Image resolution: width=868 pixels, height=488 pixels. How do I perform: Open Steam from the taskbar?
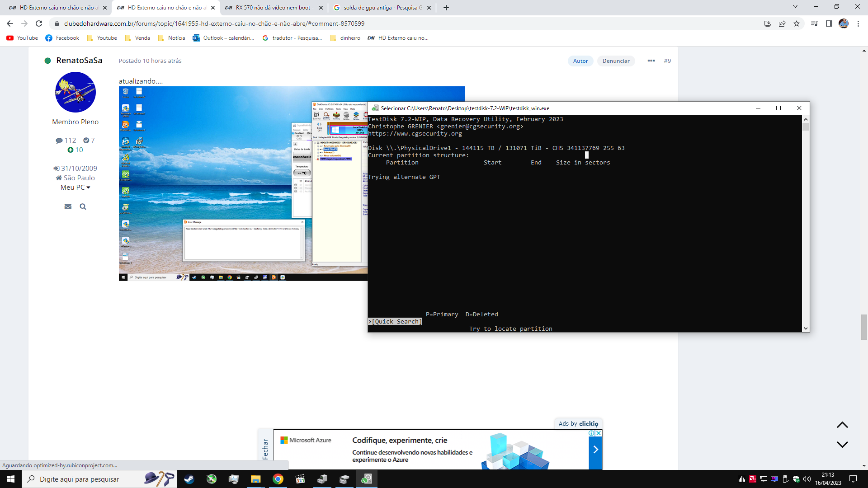click(189, 479)
